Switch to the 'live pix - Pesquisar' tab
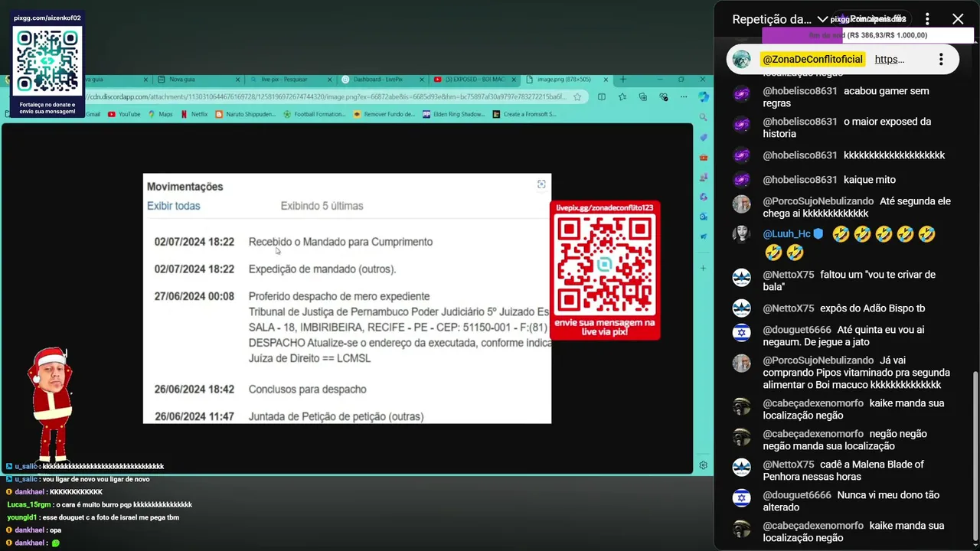This screenshot has height=551, width=980. point(292,79)
